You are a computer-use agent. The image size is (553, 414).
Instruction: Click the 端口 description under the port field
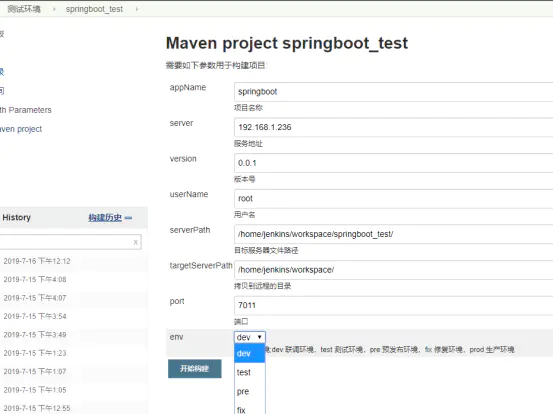coord(241,322)
